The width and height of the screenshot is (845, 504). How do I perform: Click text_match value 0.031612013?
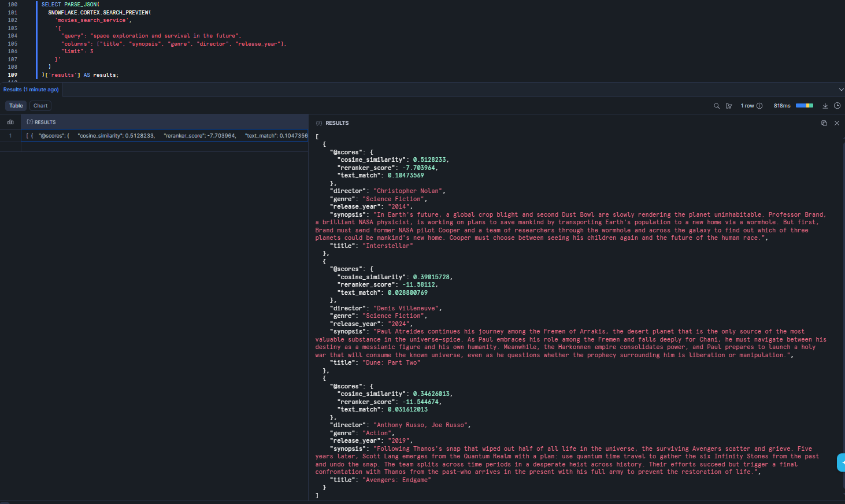407,410
